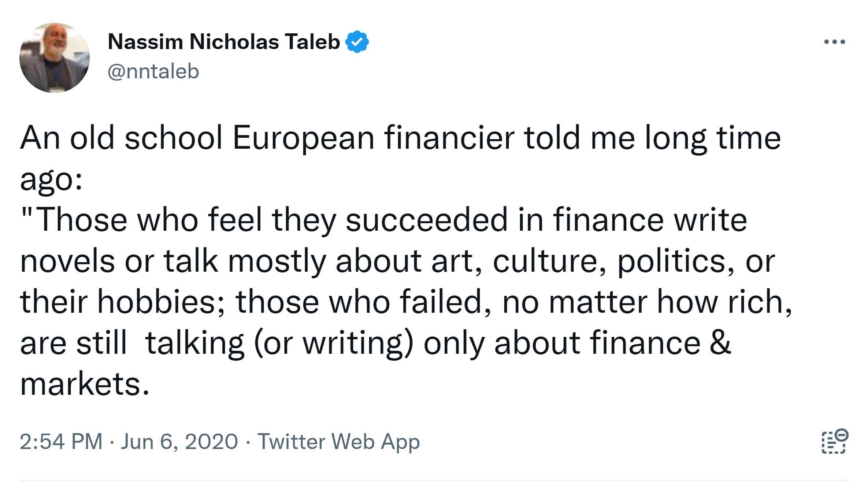This screenshot has height=494, width=868.
Task: Click the words "European financier" in the tweet
Action: tap(373, 138)
